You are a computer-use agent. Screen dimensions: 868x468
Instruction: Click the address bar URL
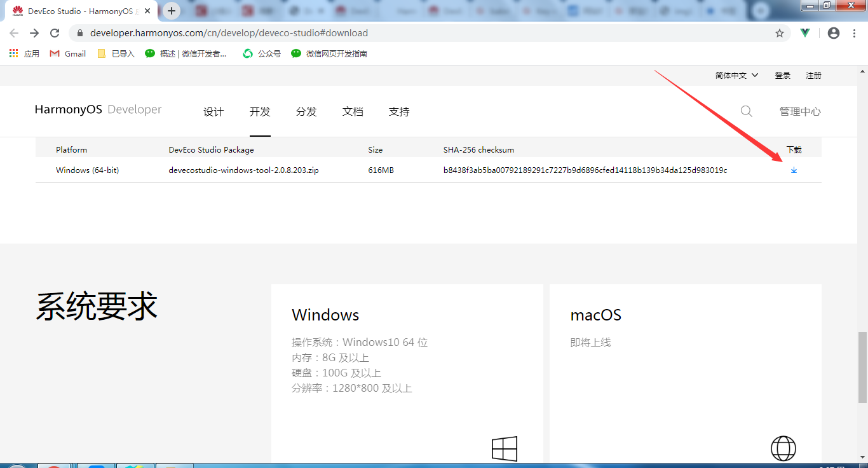[229, 33]
